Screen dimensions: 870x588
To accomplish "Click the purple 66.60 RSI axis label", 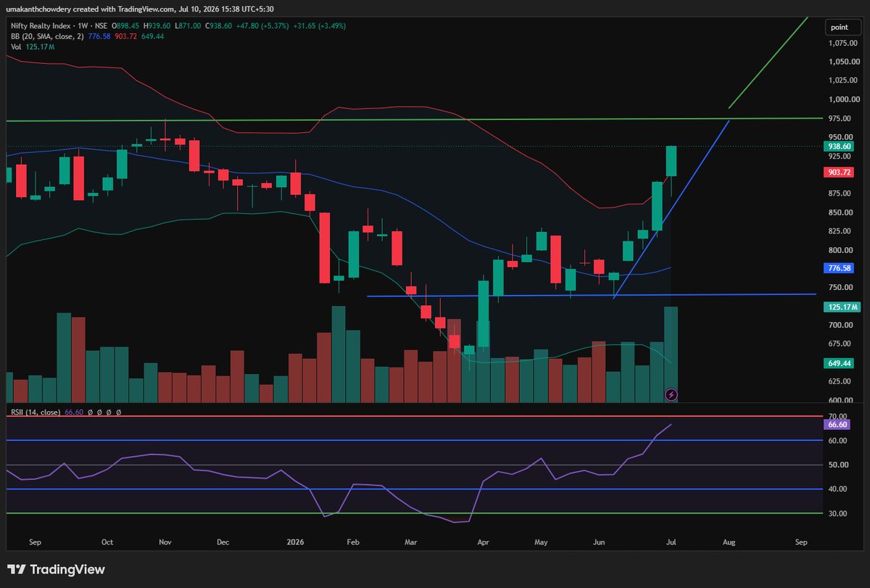I will (835, 424).
